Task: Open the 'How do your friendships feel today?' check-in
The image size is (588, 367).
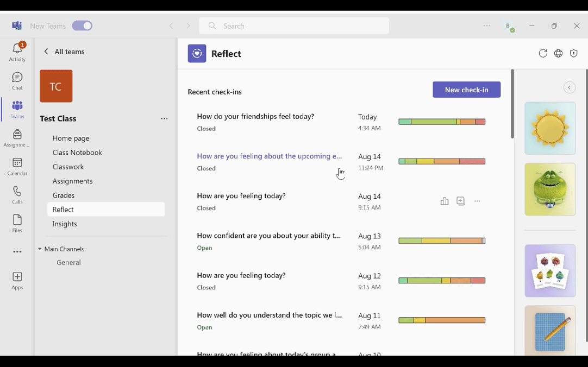Action: [x=255, y=116]
